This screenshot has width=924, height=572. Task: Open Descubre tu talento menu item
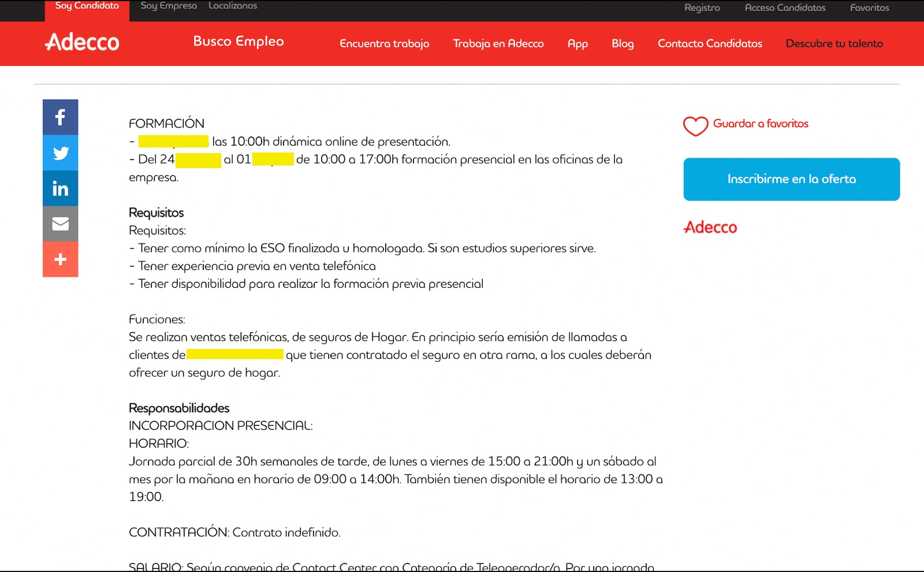(x=834, y=44)
